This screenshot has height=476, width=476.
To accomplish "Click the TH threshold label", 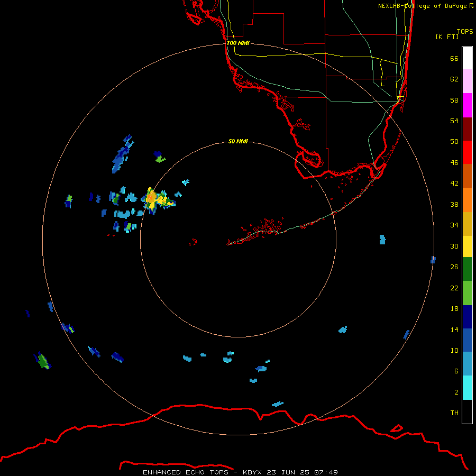I will click(454, 413).
